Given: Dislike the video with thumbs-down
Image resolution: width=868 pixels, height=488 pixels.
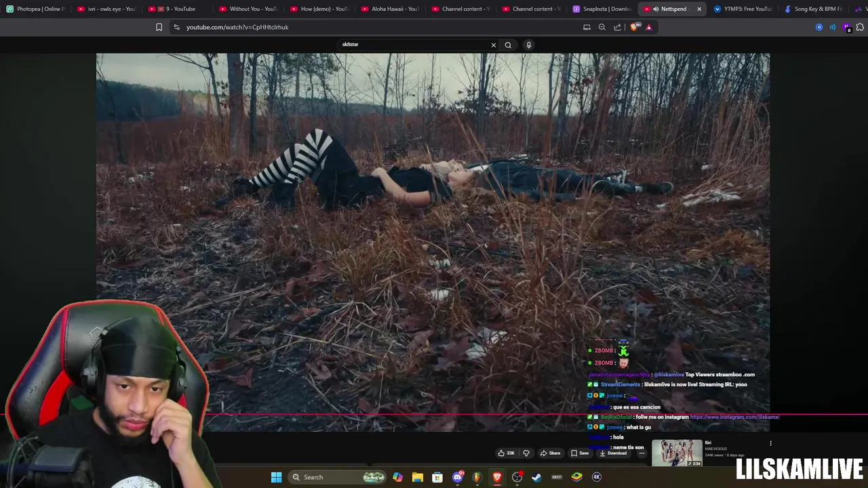Looking at the screenshot, I should 526,453.
